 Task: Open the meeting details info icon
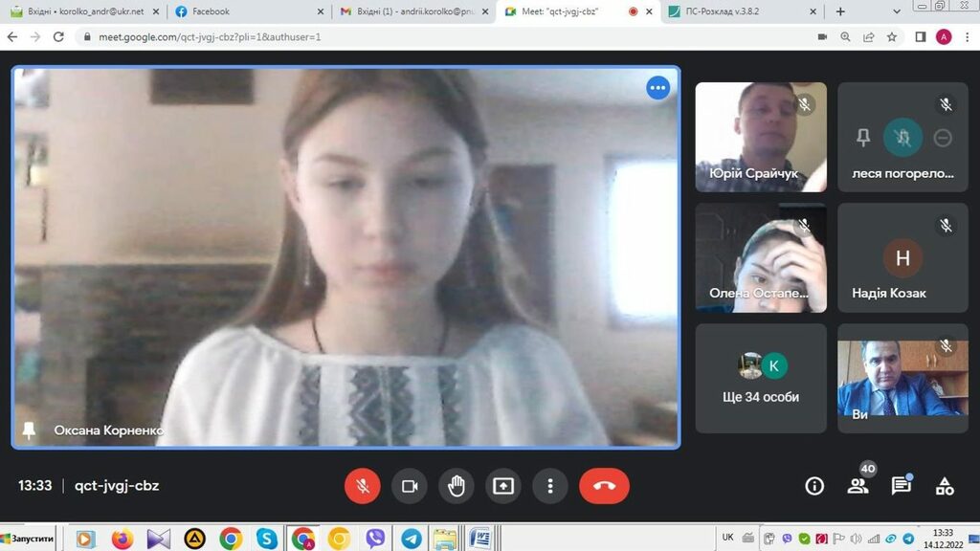tap(814, 486)
